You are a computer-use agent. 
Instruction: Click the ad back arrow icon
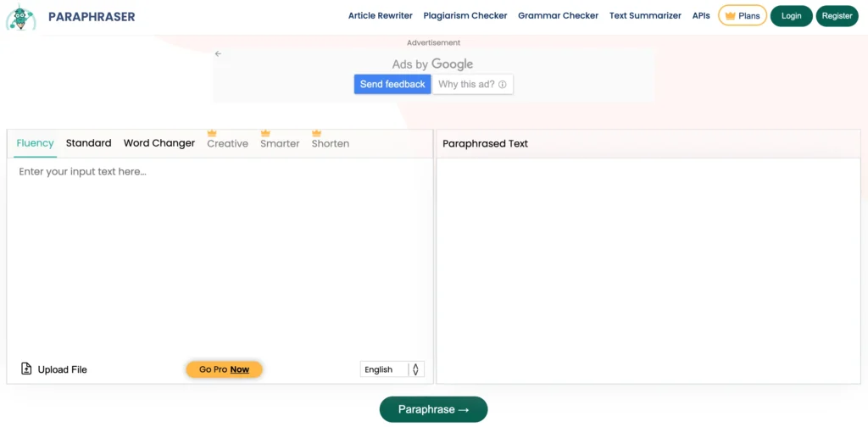point(218,53)
